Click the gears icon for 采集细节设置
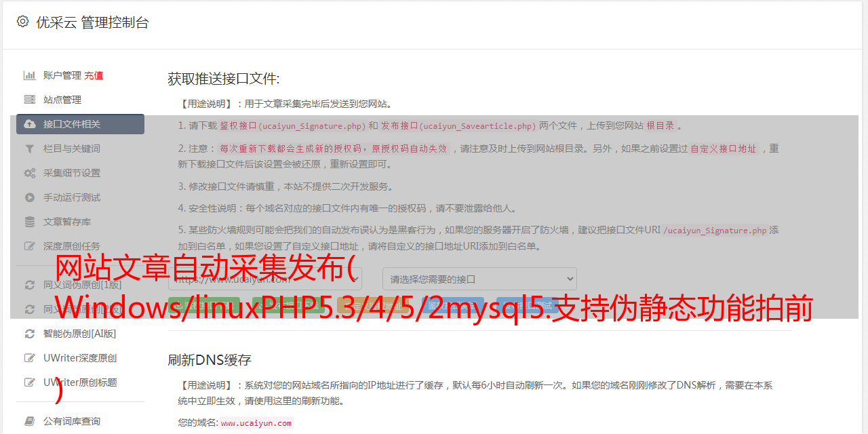The height and width of the screenshot is (434, 868). [30, 173]
